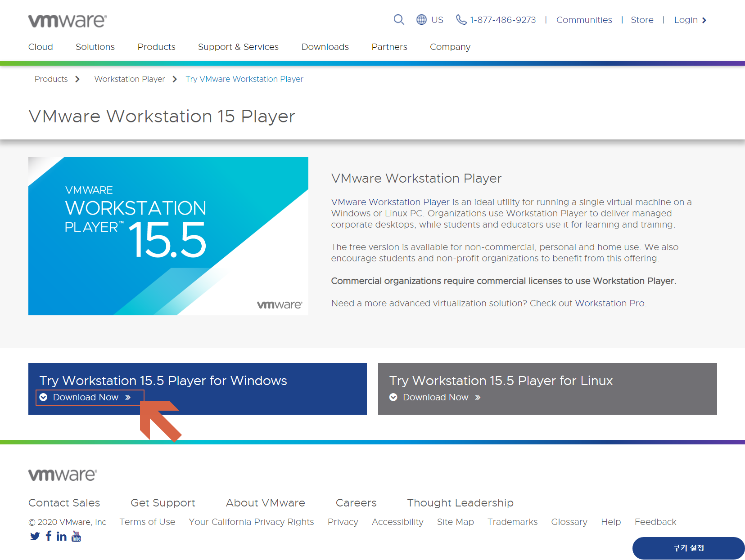Click VMware Workstation Player link in description
Image resolution: width=745 pixels, height=560 pixels.
tap(390, 202)
